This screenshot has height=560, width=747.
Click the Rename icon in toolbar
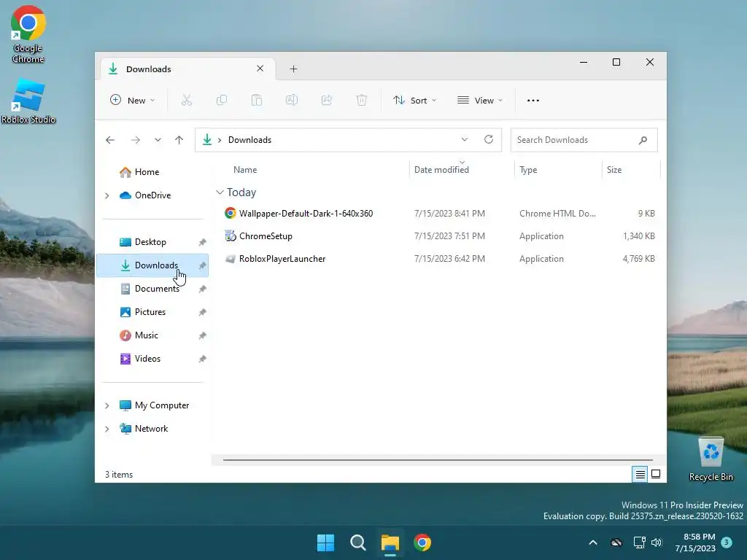(292, 100)
